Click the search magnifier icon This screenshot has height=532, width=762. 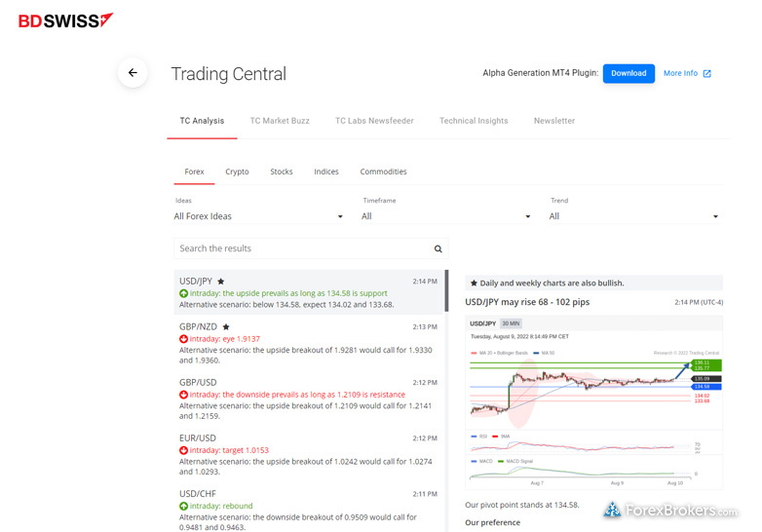pyautogui.click(x=438, y=248)
